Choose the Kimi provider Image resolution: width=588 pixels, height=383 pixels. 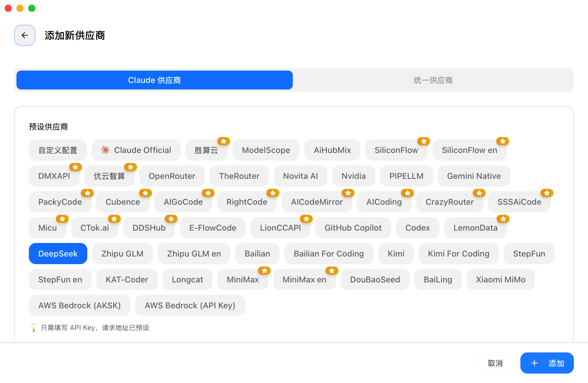(396, 254)
